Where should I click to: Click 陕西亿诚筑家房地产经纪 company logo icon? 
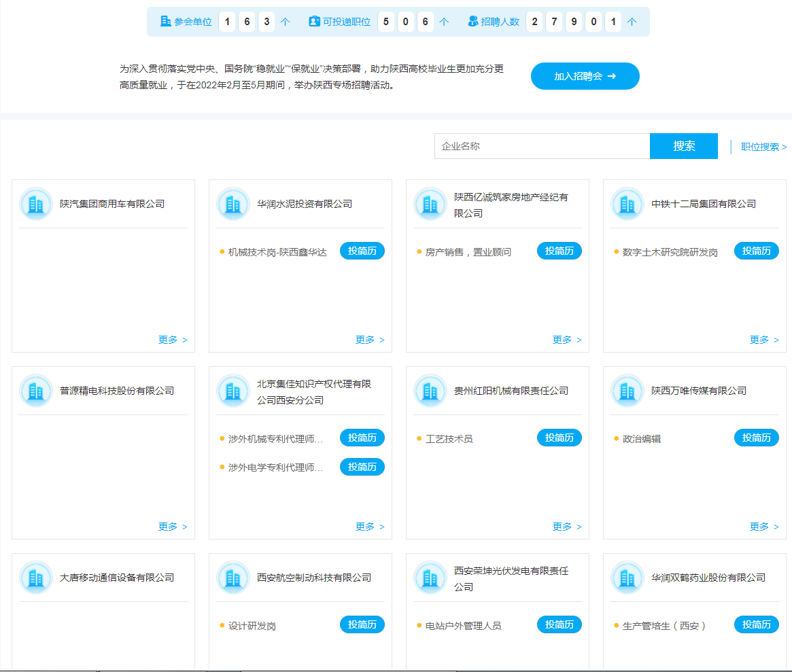coord(430,204)
